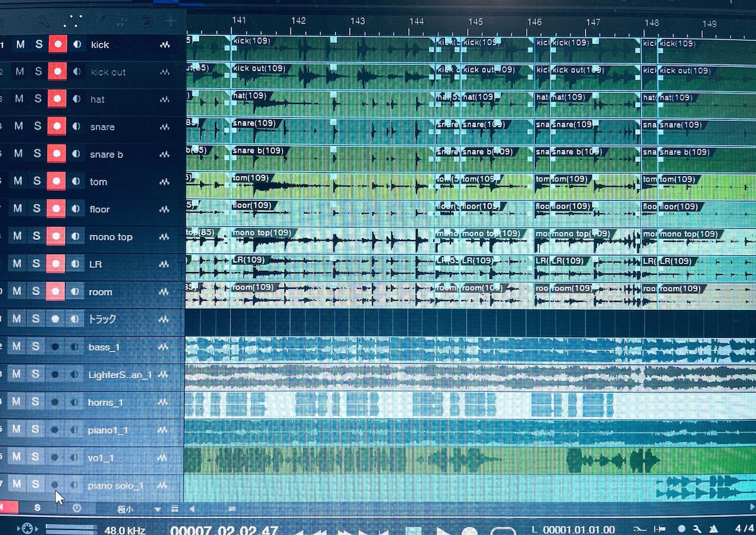Click the global solo S button at bottom
The height and width of the screenshot is (535, 756).
tap(37, 508)
